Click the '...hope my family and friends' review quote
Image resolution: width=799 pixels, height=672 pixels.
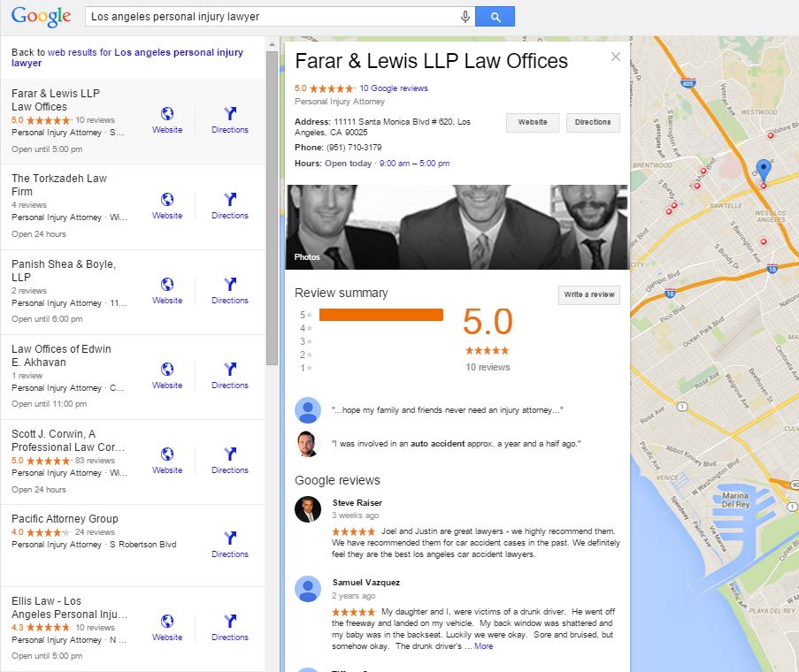coord(448,410)
